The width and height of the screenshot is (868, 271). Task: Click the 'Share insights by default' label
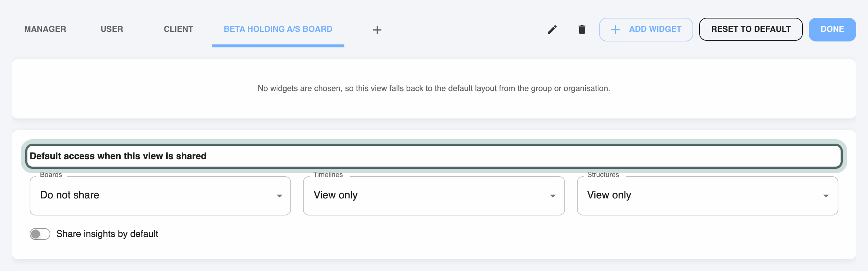[x=107, y=234]
